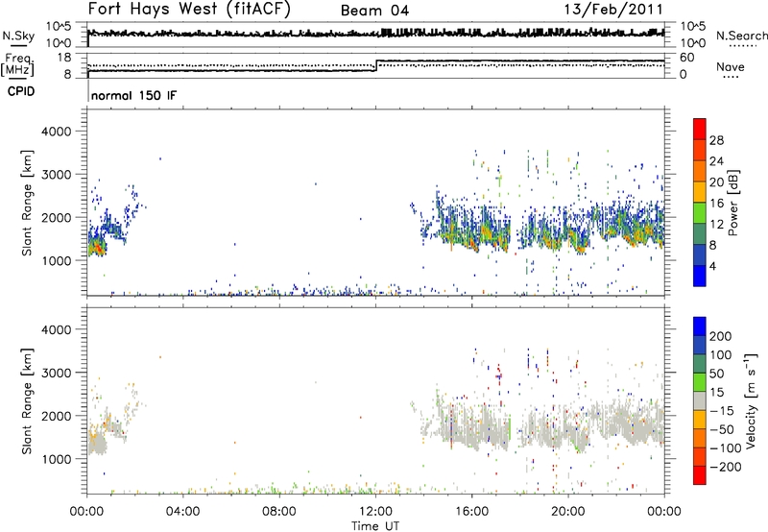Click the "10^5" tick beside N.Search

pyautogui.click(x=692, y=27)
